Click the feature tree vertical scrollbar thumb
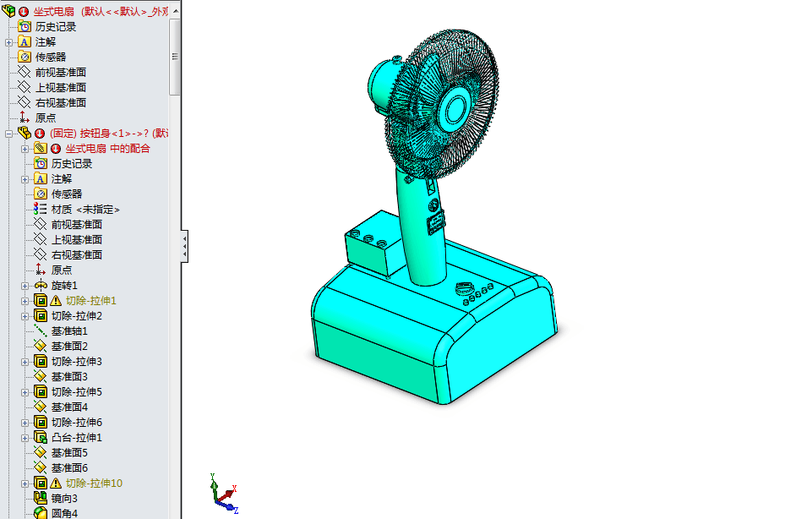This screenshot has height=519, width=812. 175,57
